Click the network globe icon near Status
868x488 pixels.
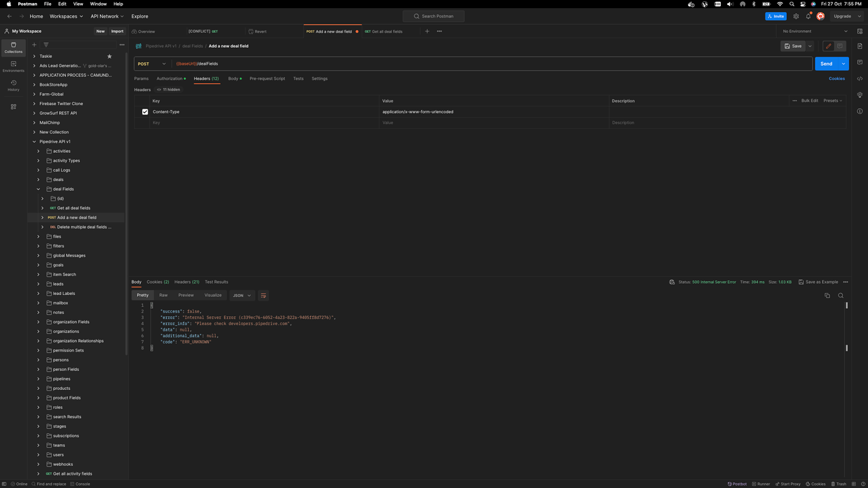pyautogui.click(x=672, y=282)
